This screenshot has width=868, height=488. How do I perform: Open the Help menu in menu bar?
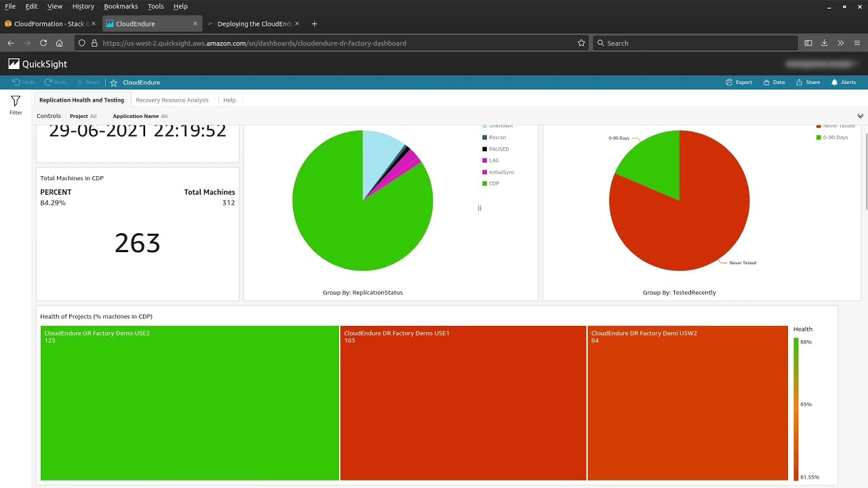pos(180,6)
